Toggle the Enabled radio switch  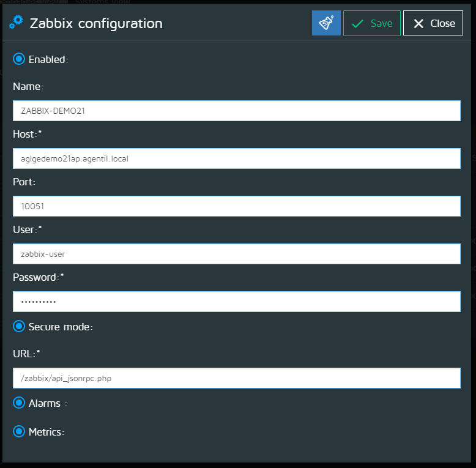tap(19, 59)
